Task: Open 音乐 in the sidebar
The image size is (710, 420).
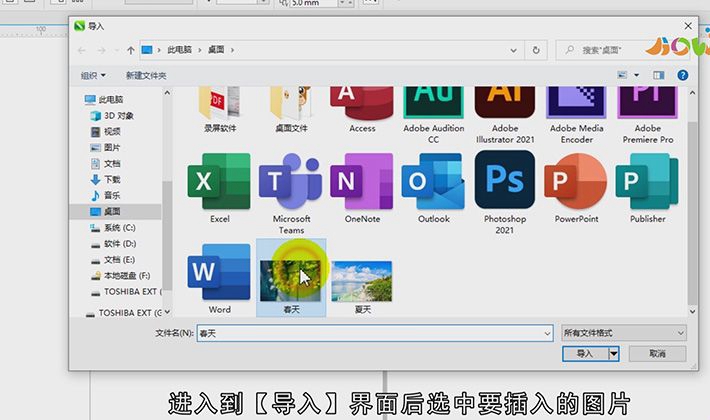Action: (112, 196)
